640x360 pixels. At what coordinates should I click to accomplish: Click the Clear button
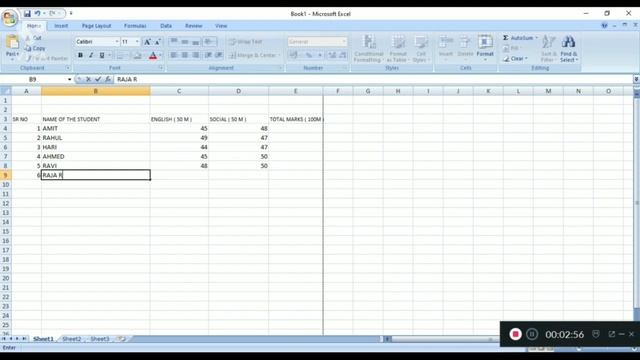click(515, 59)
